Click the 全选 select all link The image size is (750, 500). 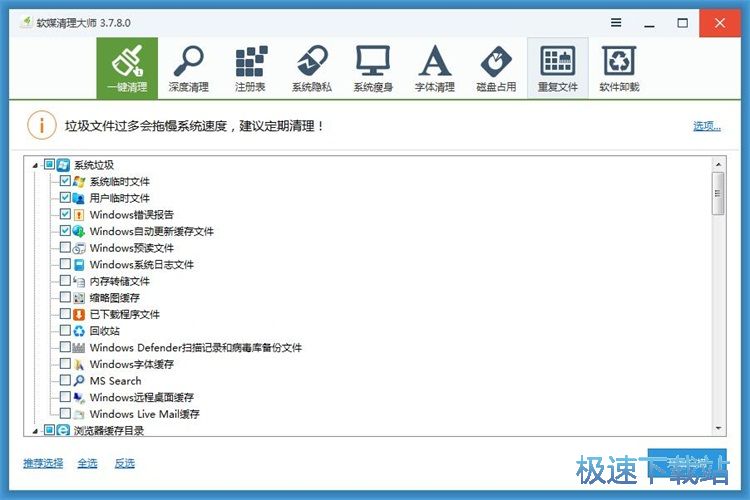(x=87, y=463)
